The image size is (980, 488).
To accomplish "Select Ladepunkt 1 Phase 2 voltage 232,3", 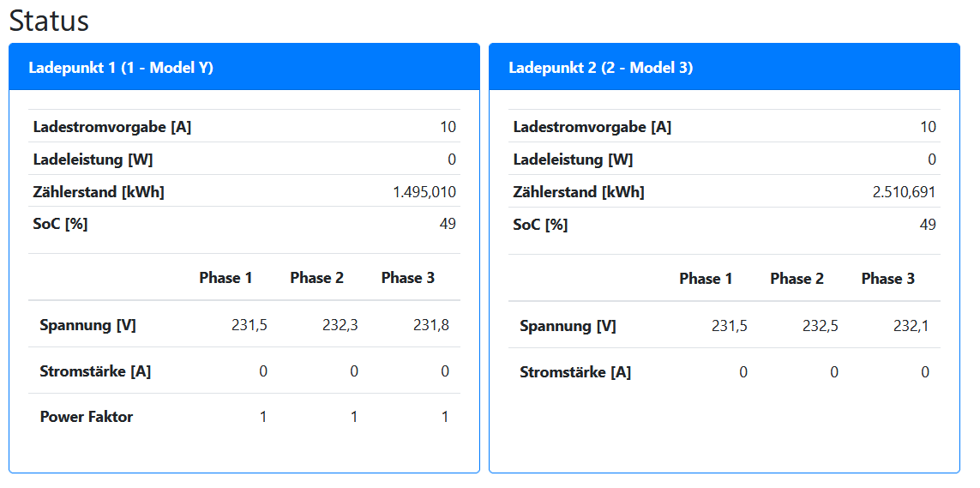I will pyautogui.click(x=340, y=325).
